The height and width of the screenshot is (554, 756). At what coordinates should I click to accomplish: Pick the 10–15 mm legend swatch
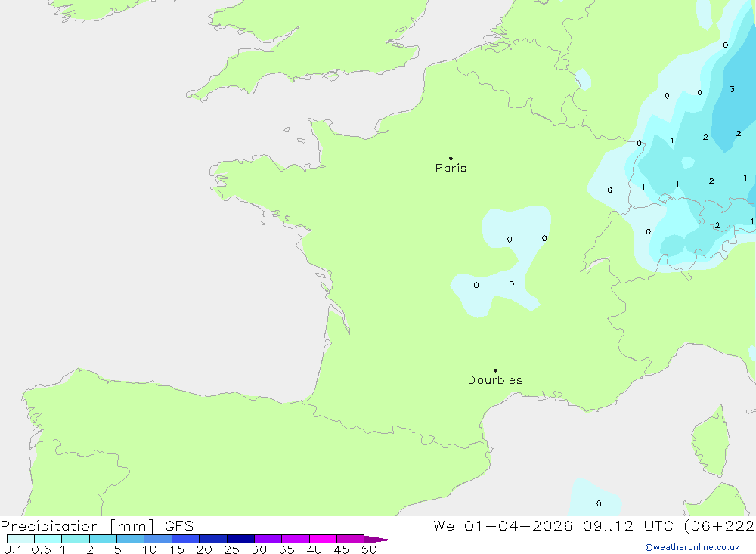(158, 539)
